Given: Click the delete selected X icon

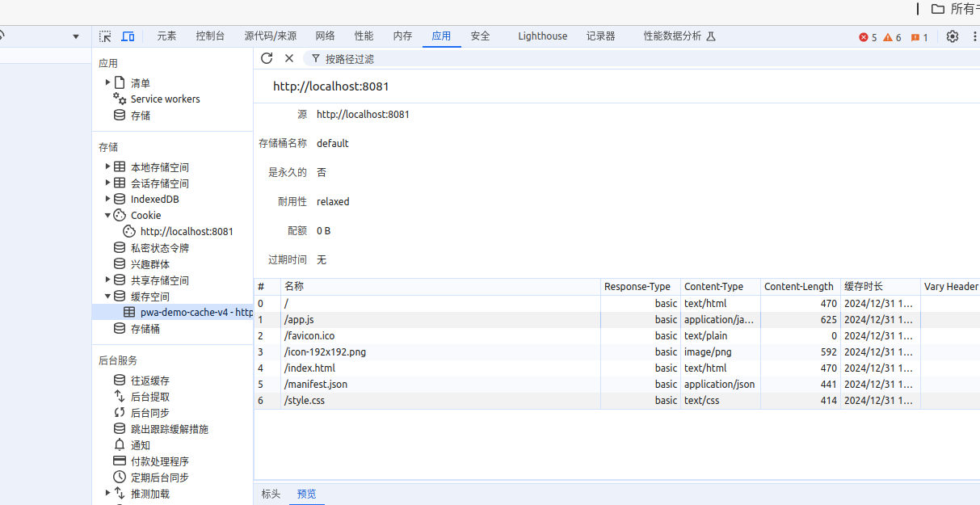Looking at the screenshot, I should (x=289, y=58).
